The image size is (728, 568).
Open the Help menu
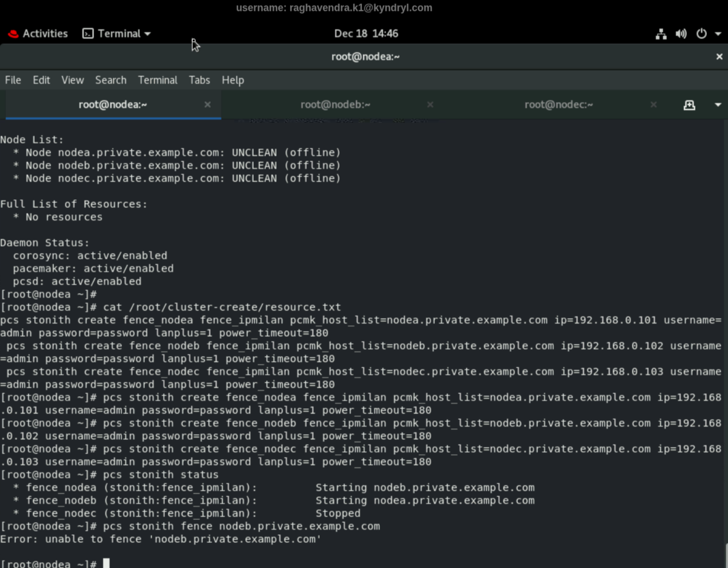click(x=233, y=80)
